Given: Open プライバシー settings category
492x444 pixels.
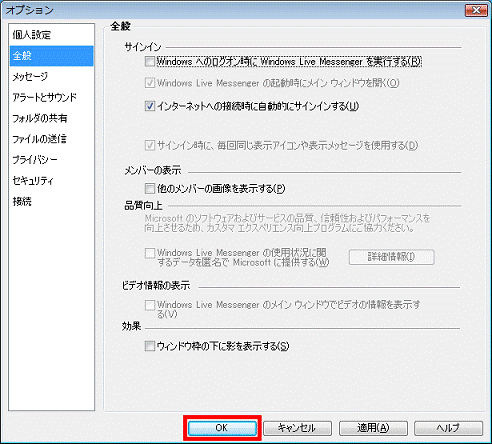Looking at the screenshot, I should (x=51, y=160).
